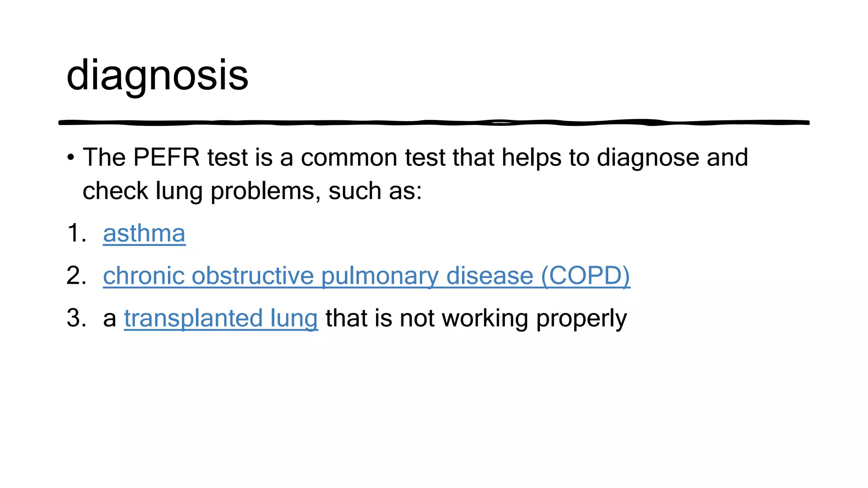868x488 pixels.
Task: Click the word 'common' in the bullet
Action: point(349,158)
